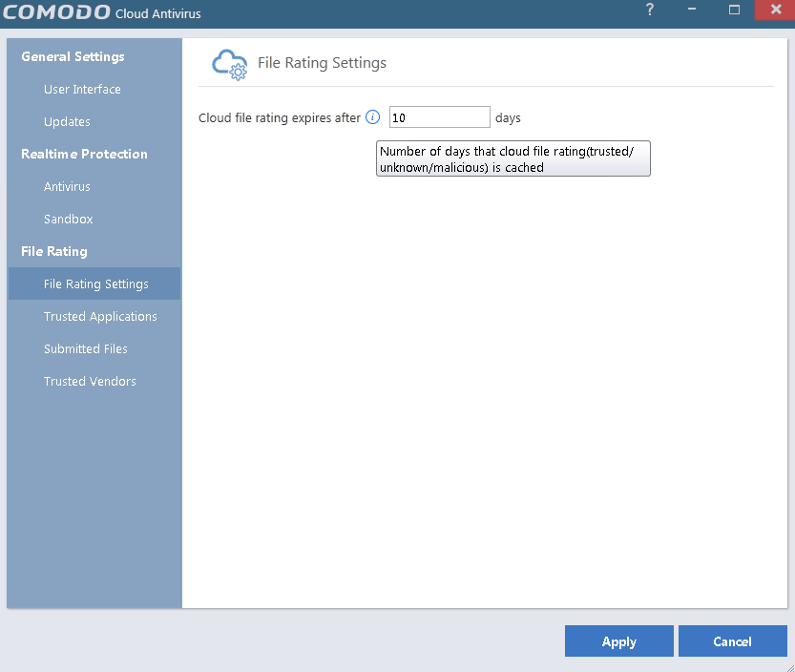The width and height of the screenshot is (795, 672).
Task: Click the cached rating tooltip text
Action: tap(513, 158)
